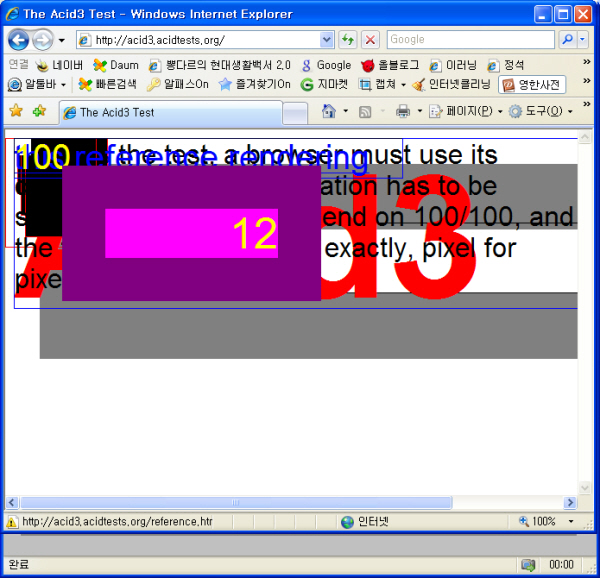
Task: Expand the ALToolbar overflow chevron
Action: click(586, 81)
